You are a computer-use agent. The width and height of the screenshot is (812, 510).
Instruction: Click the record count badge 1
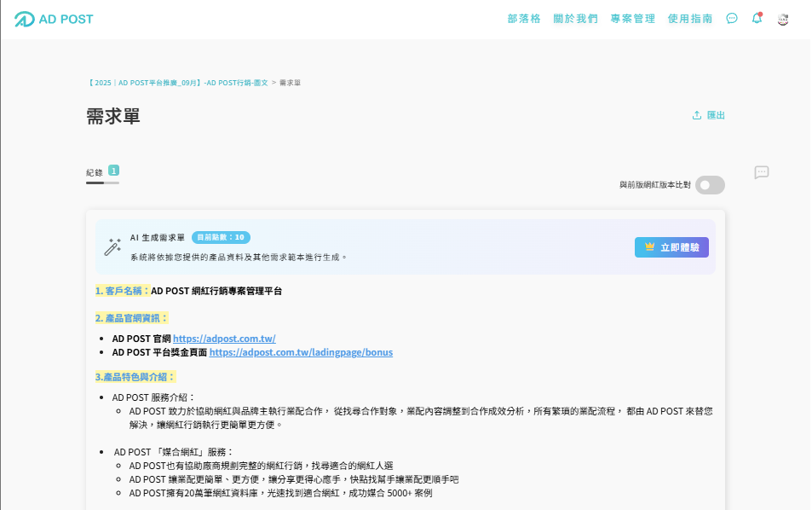(x=113, y=170)
